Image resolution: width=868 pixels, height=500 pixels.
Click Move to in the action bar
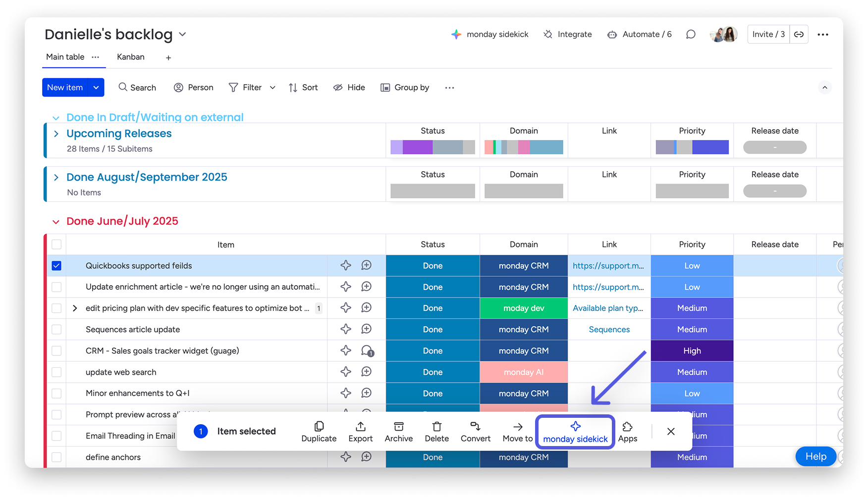[518, 432]
